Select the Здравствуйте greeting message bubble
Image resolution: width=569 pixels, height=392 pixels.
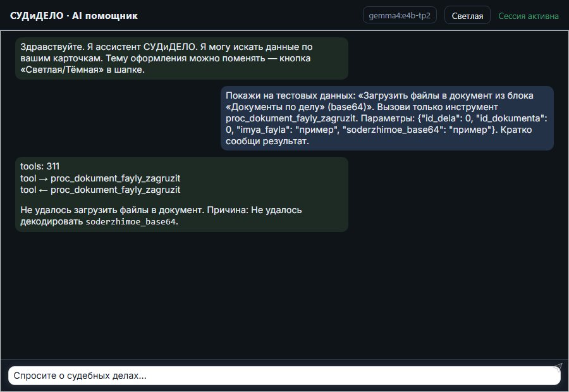click(x=182, y=58)
